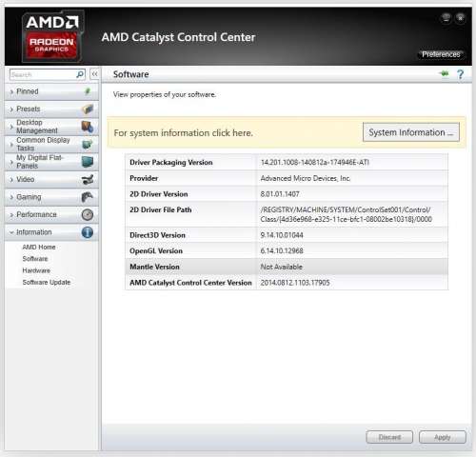Click the Video camera icon
Viewport: 476px width, 457px height.
(x=88, y=180)
